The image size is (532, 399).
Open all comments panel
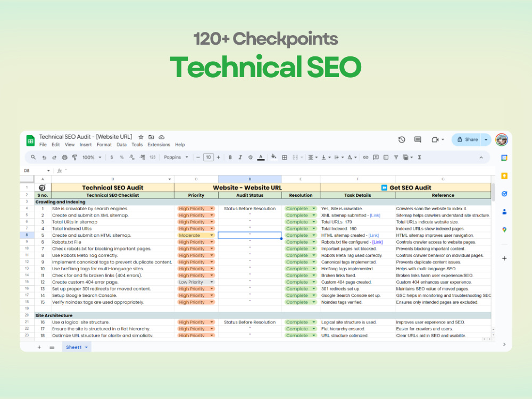click(418, 139)
